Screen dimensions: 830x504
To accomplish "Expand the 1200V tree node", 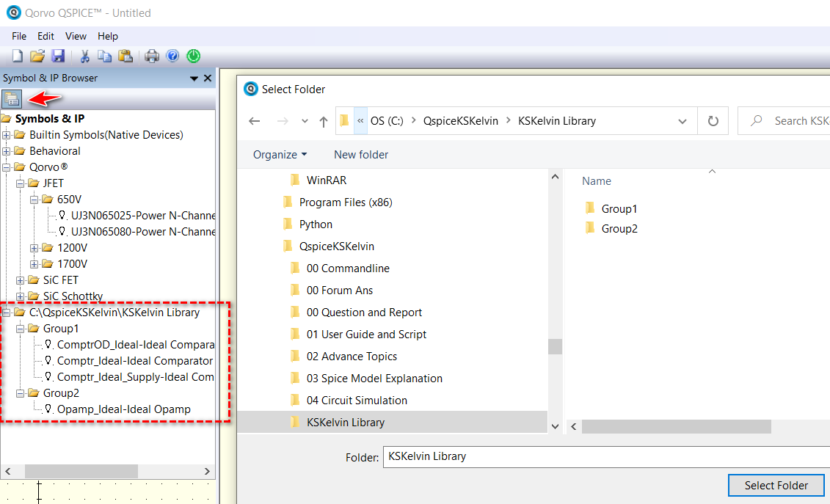I will coord(34,248).
